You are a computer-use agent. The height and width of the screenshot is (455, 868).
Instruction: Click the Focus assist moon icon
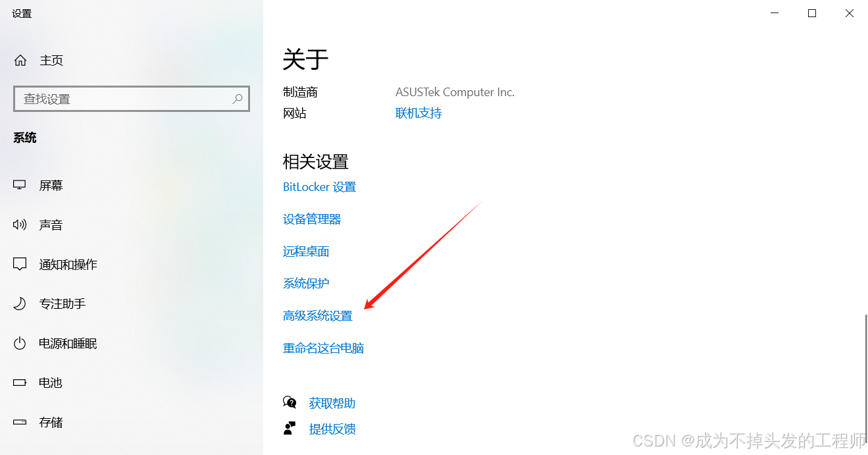tap(20, 304)
